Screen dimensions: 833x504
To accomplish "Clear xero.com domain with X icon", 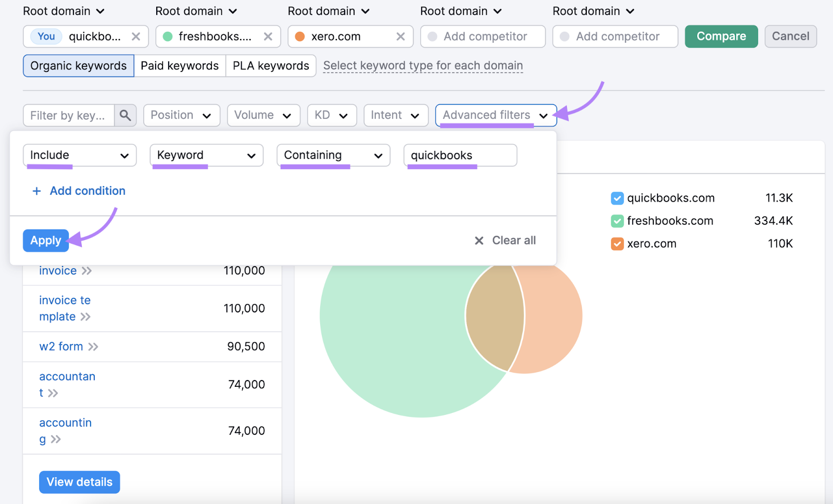I will (400, 36).
